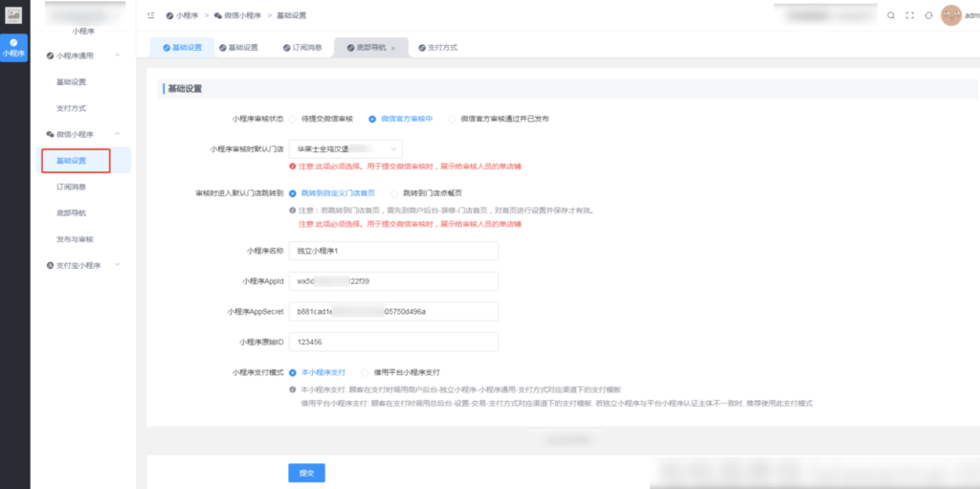Switch to the 支付方式 tab
Screen dimensions: 980x489
point(438,48)
